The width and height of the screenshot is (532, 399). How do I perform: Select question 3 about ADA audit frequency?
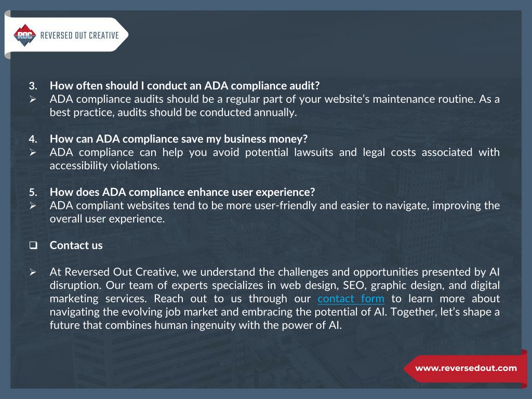pyautogui.click(x=184, y=86)
